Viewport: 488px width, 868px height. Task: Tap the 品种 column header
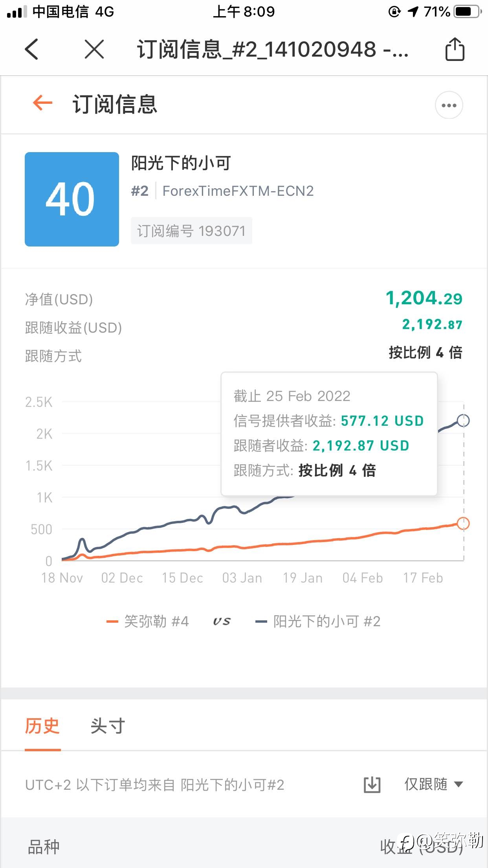coord(44,847)
